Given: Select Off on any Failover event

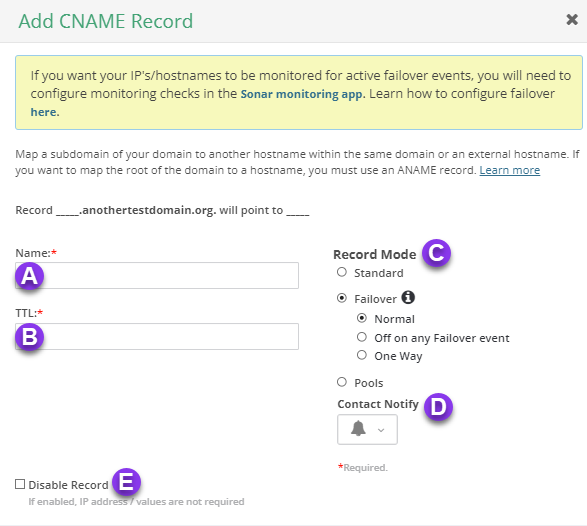Looking at the screenshot, I should pos(362,337).
